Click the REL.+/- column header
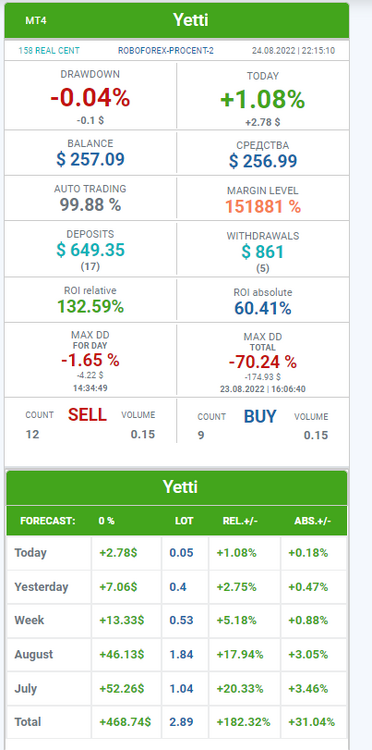Viewport: 372px width, 750px height. pyautogui.click(x=241, y=521)
